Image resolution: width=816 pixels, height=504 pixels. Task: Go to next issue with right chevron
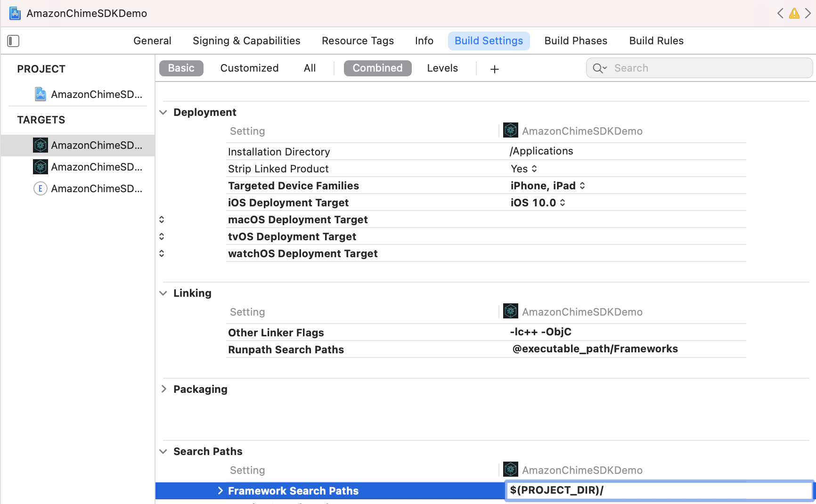(x=808, y=13)
